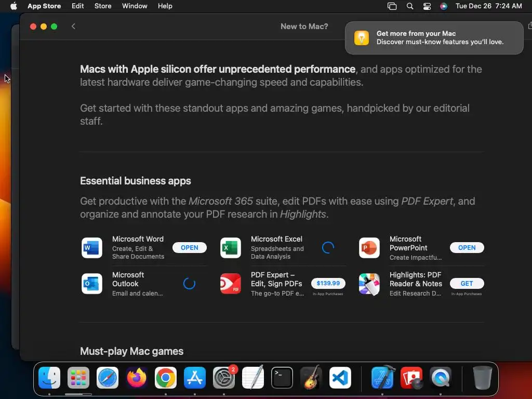Open Visual Studio Code from the dock

[x=340, y=378]
